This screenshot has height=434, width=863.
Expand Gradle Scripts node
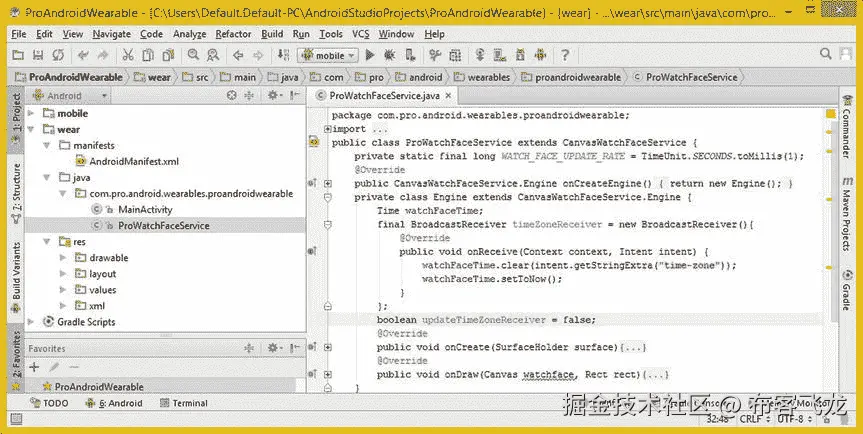[x=31, y=322]
